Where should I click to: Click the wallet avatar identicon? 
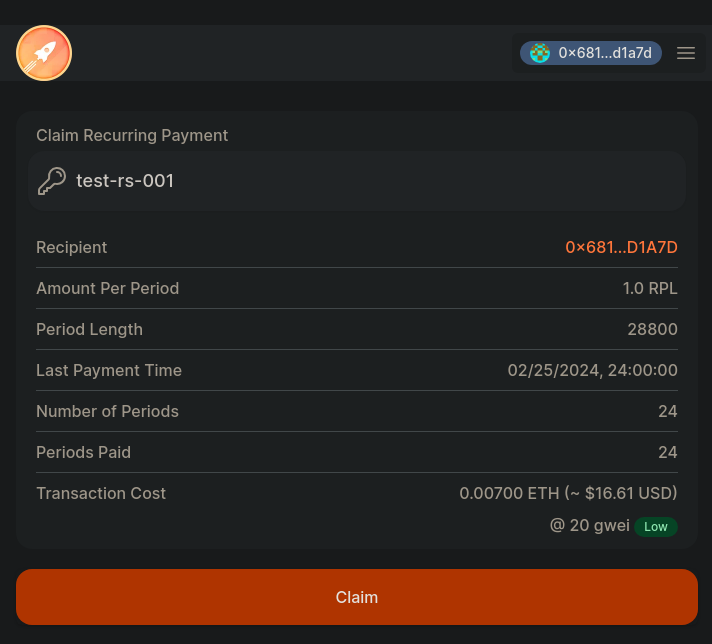[540, 53]
